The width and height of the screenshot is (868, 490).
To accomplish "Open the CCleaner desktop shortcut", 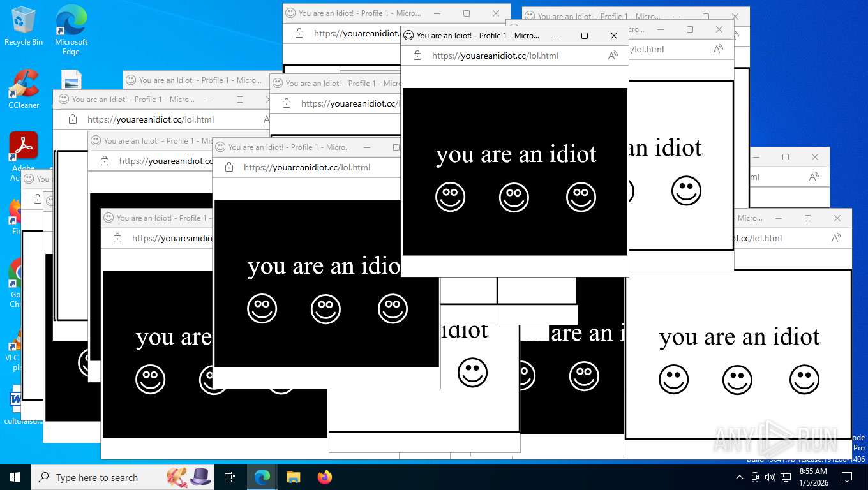I will [x=24, y=89].
